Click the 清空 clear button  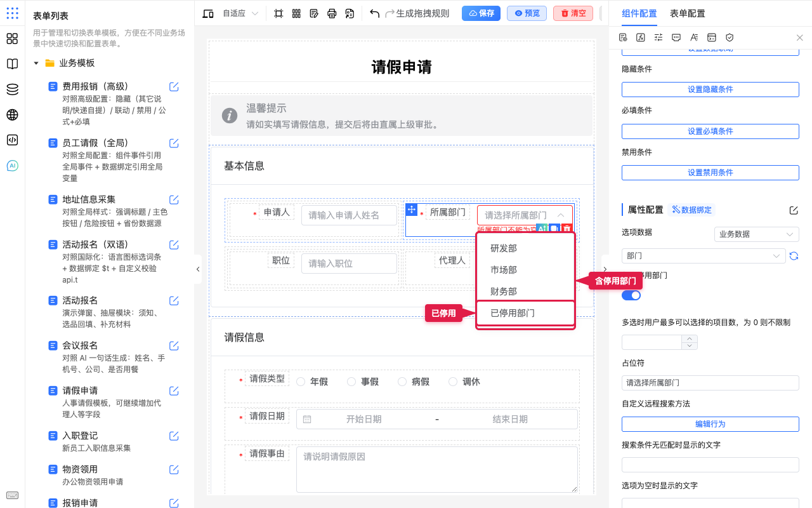pos(573,13)
